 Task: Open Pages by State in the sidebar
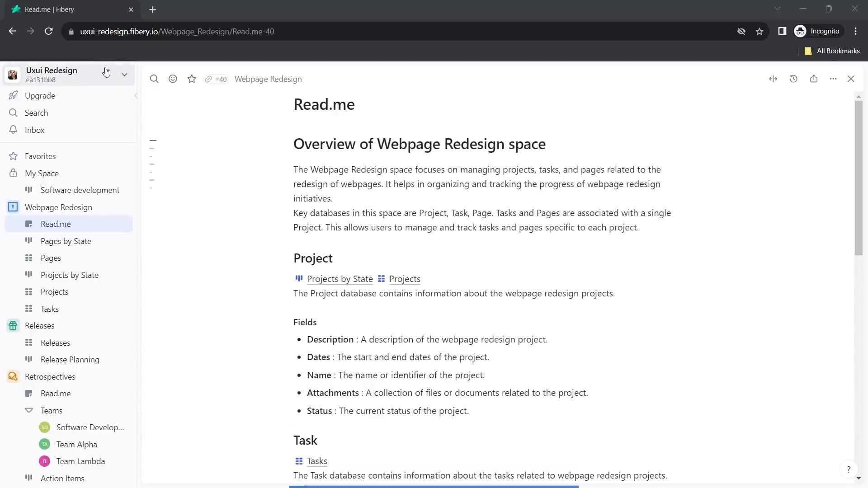coord(66,241)
